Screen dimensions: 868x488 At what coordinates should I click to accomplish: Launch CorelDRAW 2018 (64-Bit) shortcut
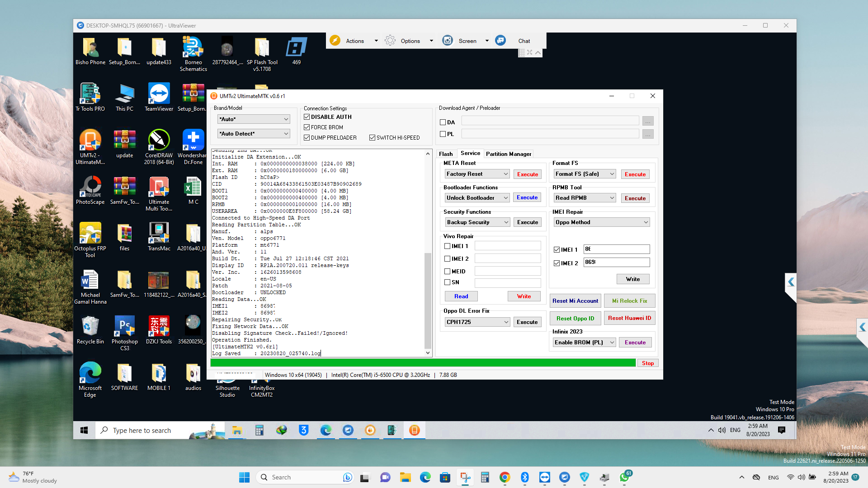[x=159, y=147]
